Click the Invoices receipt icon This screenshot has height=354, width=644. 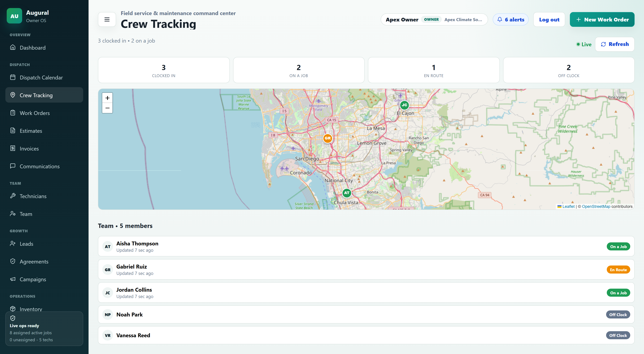click(x=13, y=148)
